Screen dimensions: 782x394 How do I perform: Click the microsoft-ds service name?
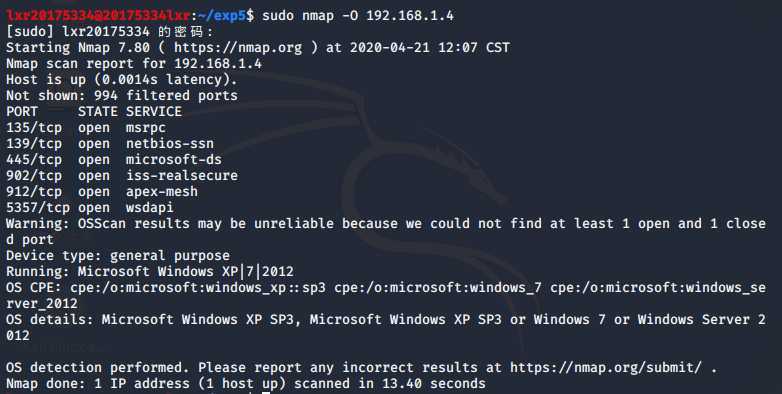(174, 160)
